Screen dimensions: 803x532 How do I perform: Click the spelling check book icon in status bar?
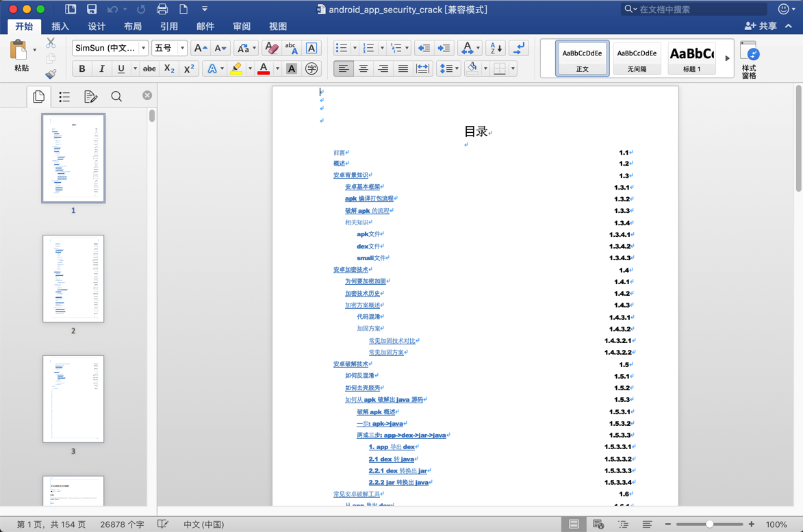(163, 524)
